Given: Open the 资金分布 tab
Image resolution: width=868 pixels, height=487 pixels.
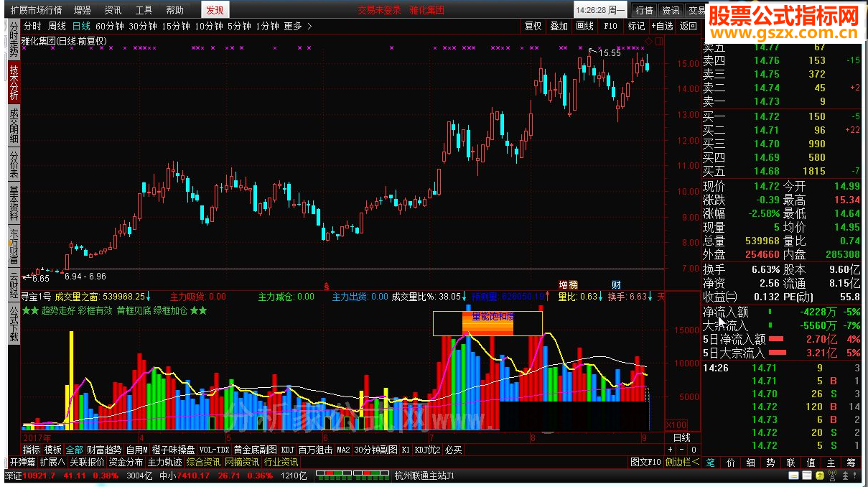Looking at the screenshot, I should [x=126, y=462].
